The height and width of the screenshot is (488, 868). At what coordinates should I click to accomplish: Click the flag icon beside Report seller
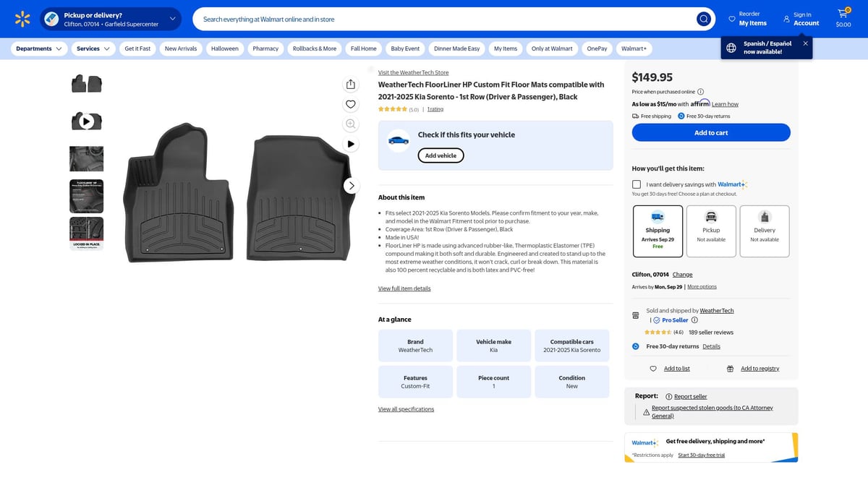tap(668, 396)
